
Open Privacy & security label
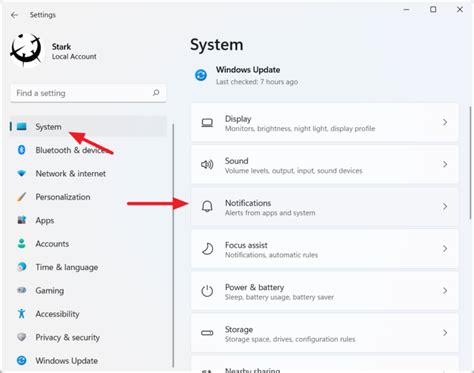(x=68, y=337)
